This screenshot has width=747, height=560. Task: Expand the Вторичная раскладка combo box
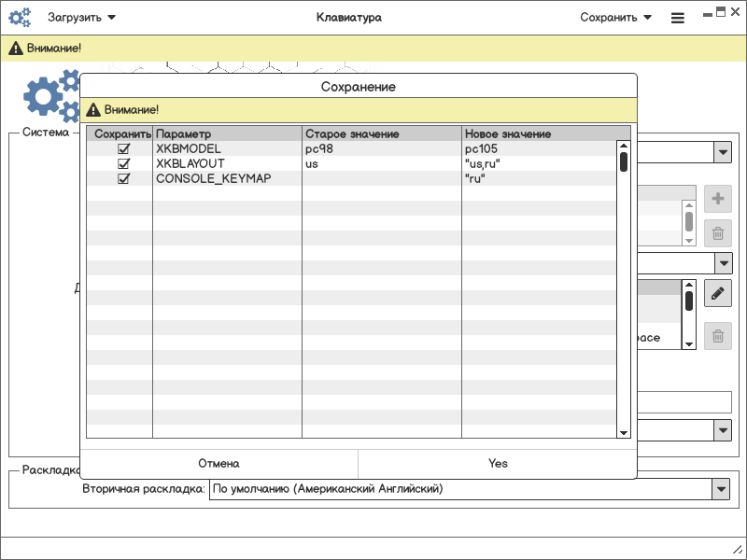pos(720,489)
